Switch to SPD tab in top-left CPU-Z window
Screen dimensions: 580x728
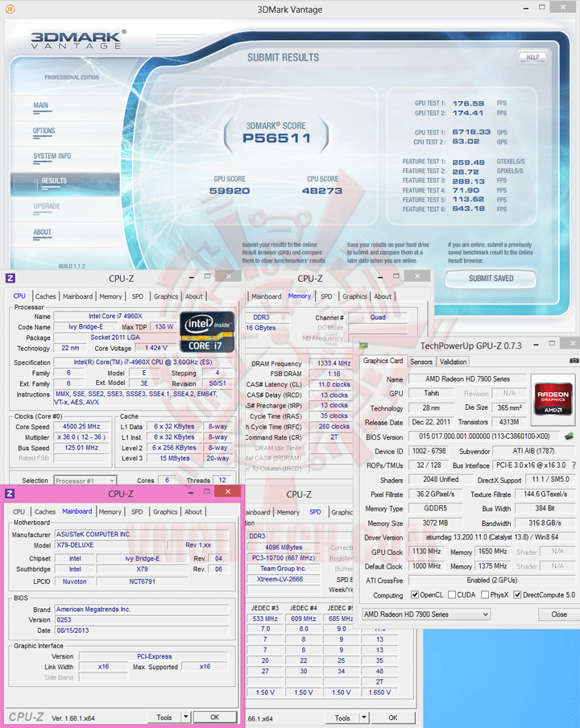pyautogui.click(x=138, y=296)
